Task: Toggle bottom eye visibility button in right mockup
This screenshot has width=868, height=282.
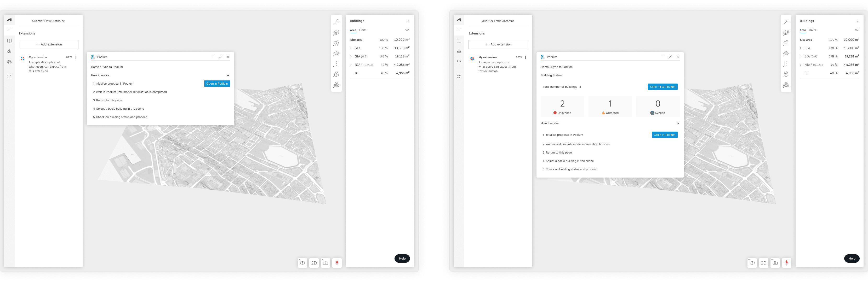Action: (752, 263)
